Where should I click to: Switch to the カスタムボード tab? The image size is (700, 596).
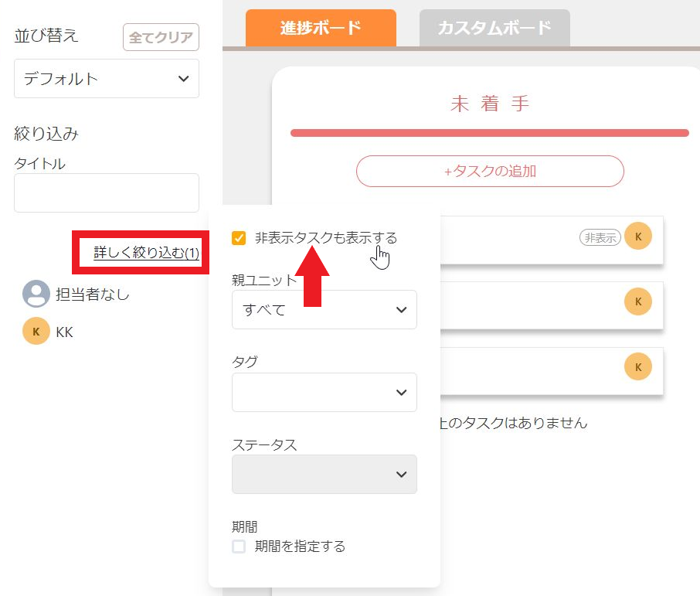pos(494,29)
